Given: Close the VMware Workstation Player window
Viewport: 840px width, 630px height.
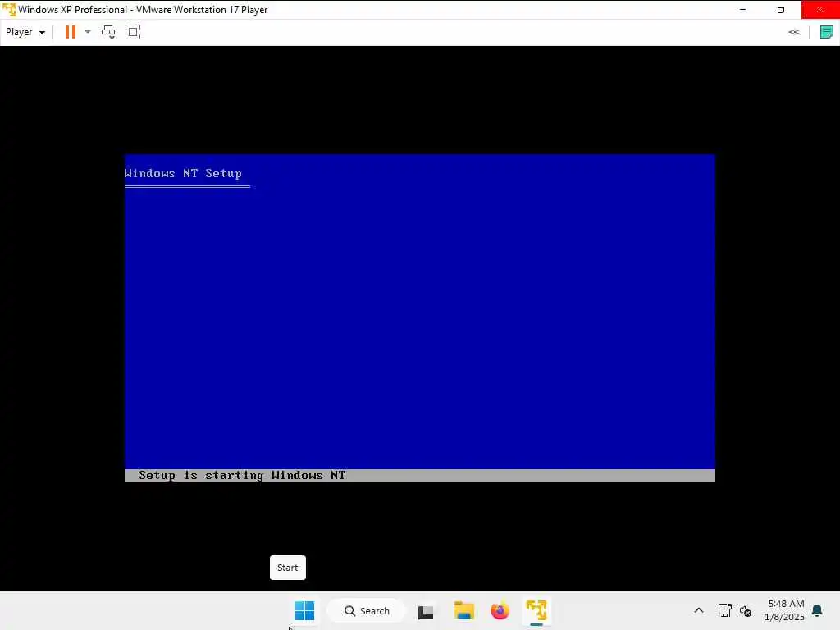Looking at the screenshot, I should 820,10.
